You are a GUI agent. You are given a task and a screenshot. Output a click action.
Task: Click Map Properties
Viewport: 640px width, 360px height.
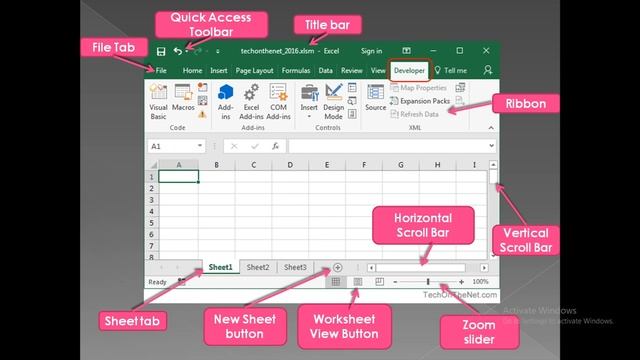tap(418, 88)
